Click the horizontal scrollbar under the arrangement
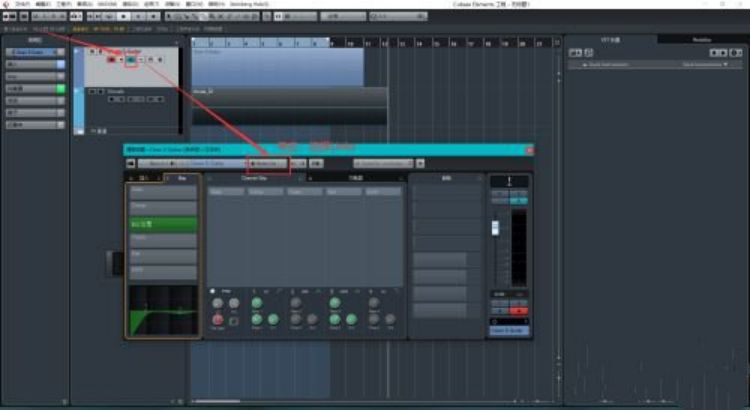The height and width of the screenshot is (410, 750). [x=218, y=401]
